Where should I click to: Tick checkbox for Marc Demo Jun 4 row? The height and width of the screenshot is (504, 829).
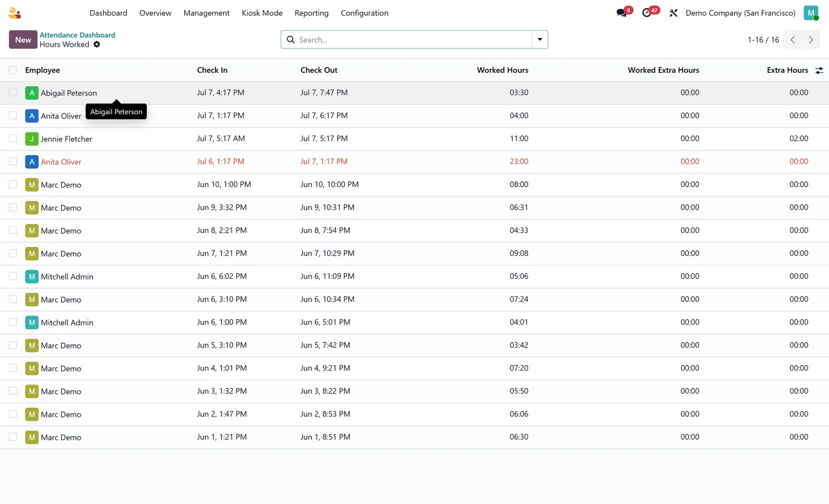click(x=13, y=368)
